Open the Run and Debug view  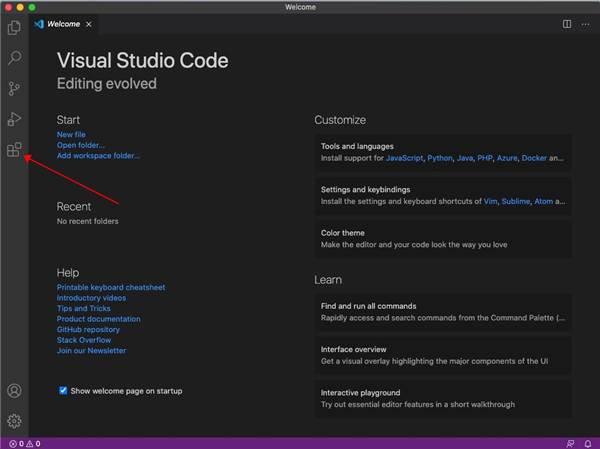(14, 120)
